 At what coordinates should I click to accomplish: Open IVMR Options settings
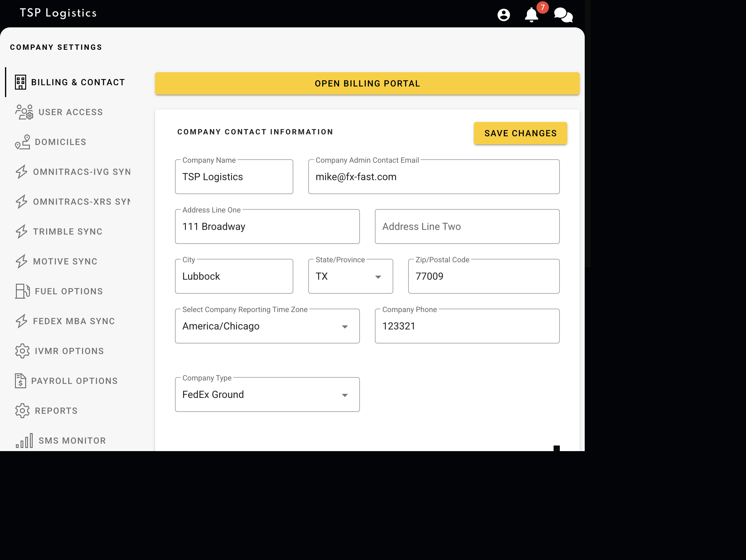69,351
